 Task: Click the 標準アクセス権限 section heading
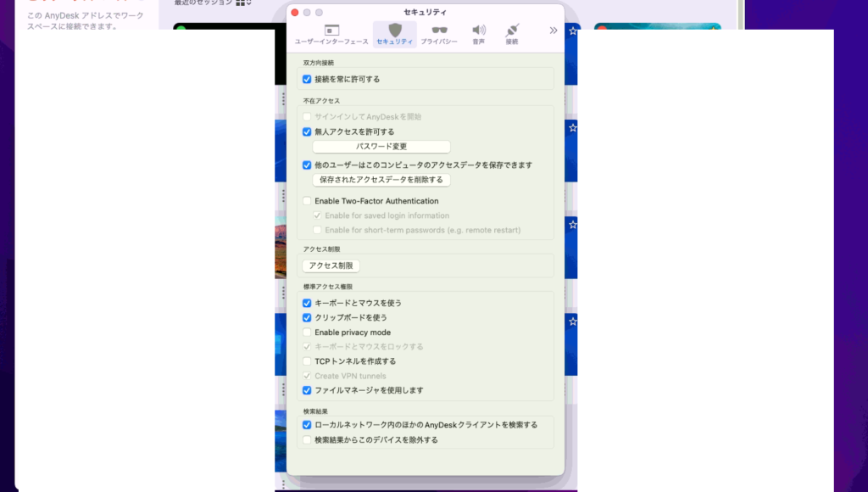pos(328,287)
